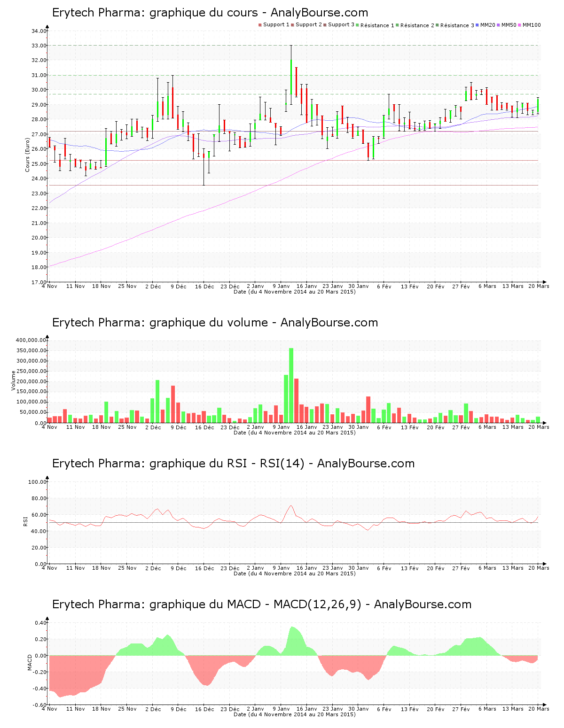Click the 400,000.00 label on volume axis

[x=31, y=340]
